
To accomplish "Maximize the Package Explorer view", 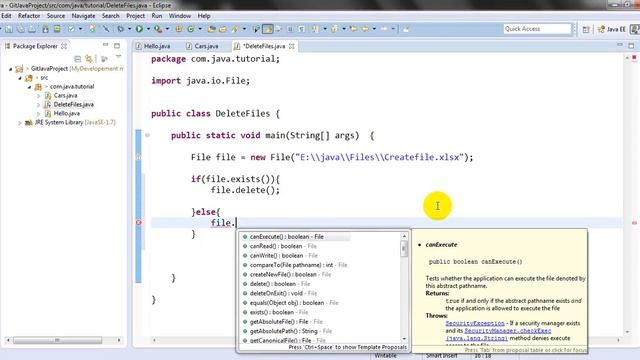I will 117,45.
